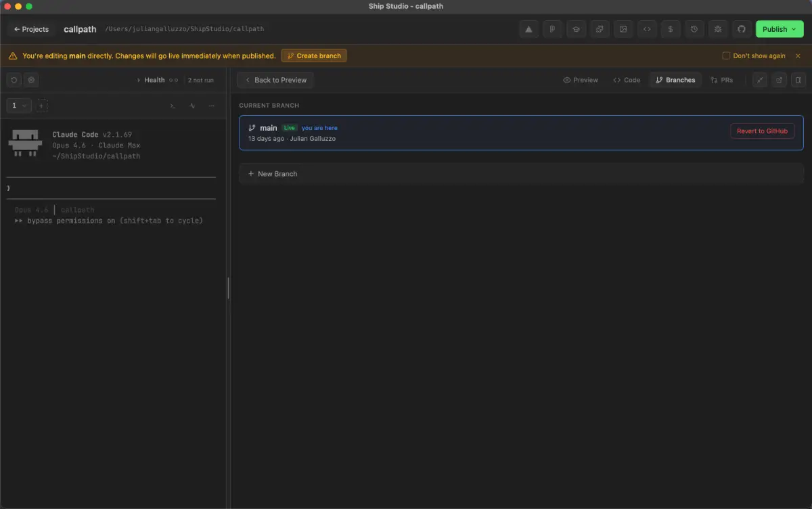Click the 'CURRENT BRANCH' heading
This screenshot has width=812, height=509.
coord(269,106)
